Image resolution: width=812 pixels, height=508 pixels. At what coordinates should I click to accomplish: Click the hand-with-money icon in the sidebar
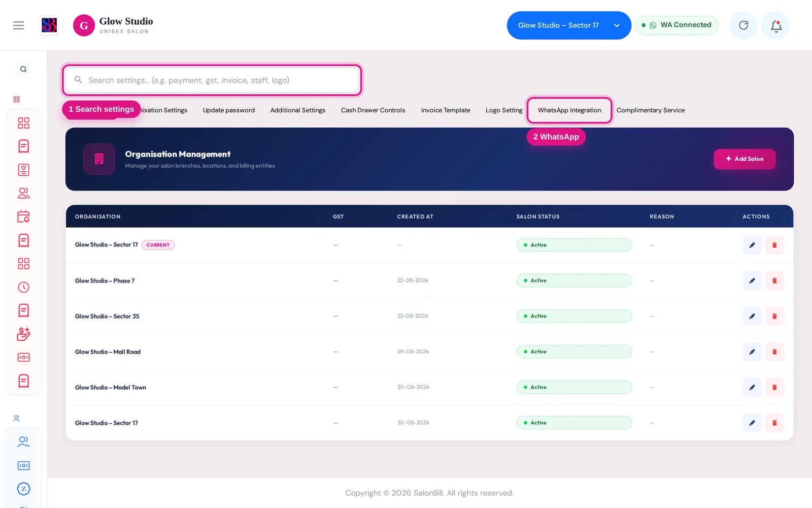(23, 334)
